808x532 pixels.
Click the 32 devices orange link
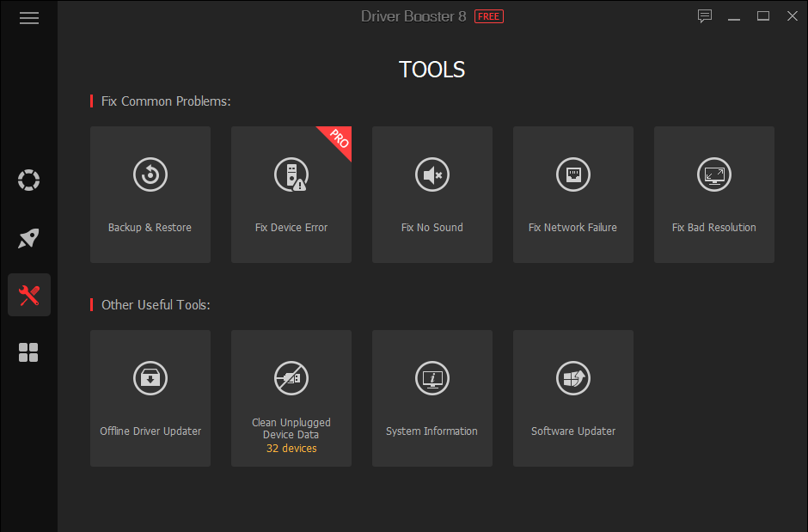click(x=291, y=449)
